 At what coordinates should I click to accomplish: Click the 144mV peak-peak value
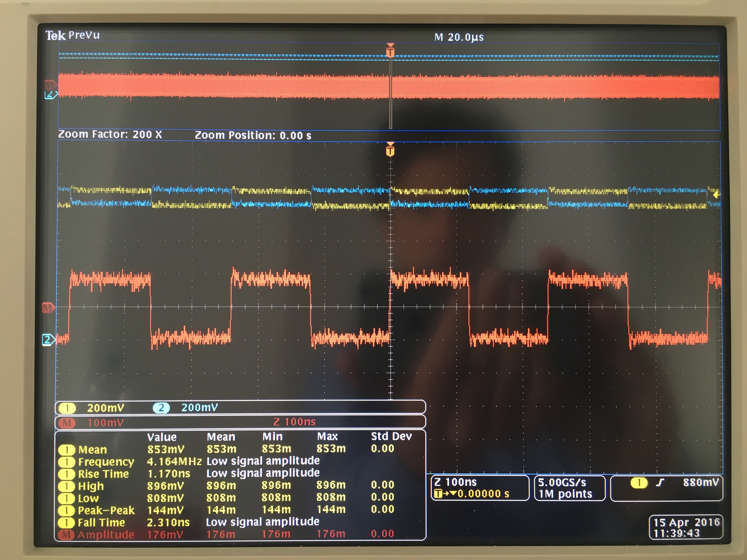165,510
